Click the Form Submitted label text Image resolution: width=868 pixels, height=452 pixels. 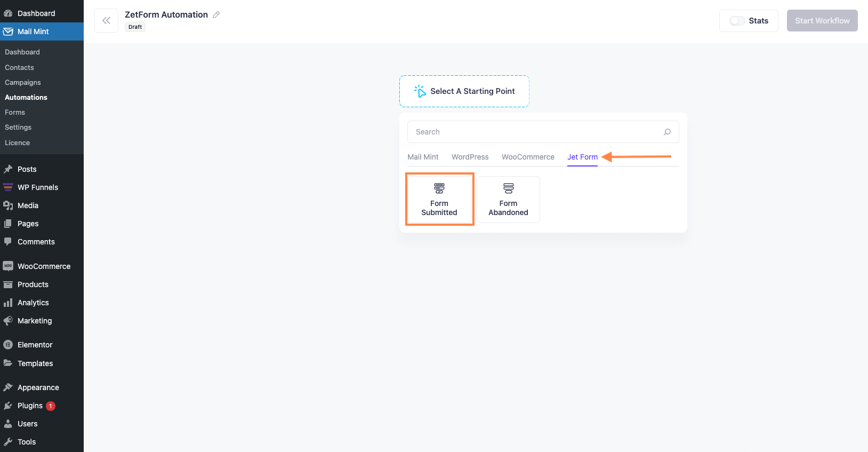[x=439, y=208]
